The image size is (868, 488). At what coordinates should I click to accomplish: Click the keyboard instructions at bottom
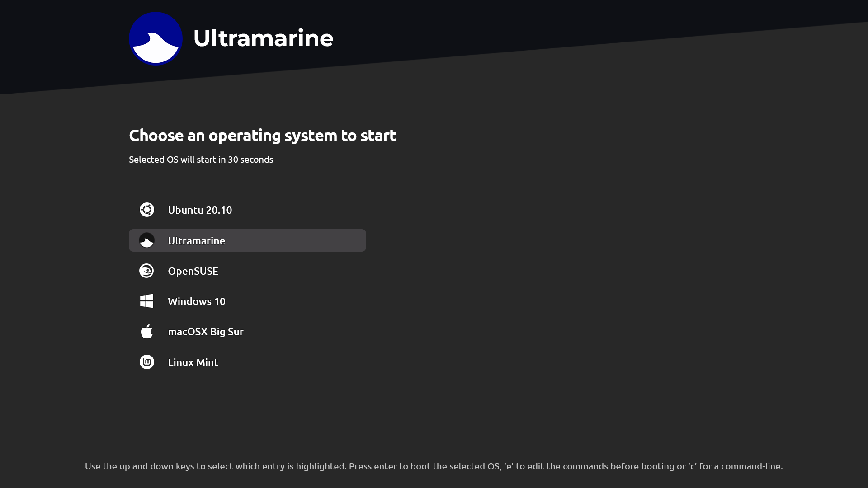tap(434, 466)
